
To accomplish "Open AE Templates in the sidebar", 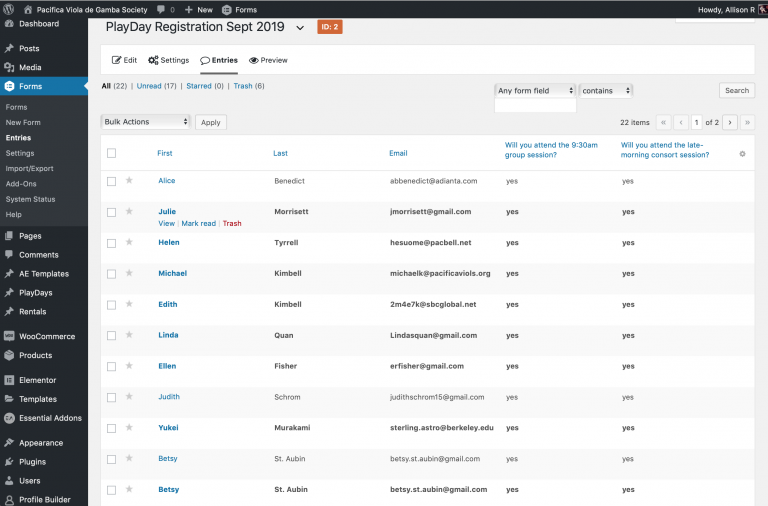I will coord(44,274).
